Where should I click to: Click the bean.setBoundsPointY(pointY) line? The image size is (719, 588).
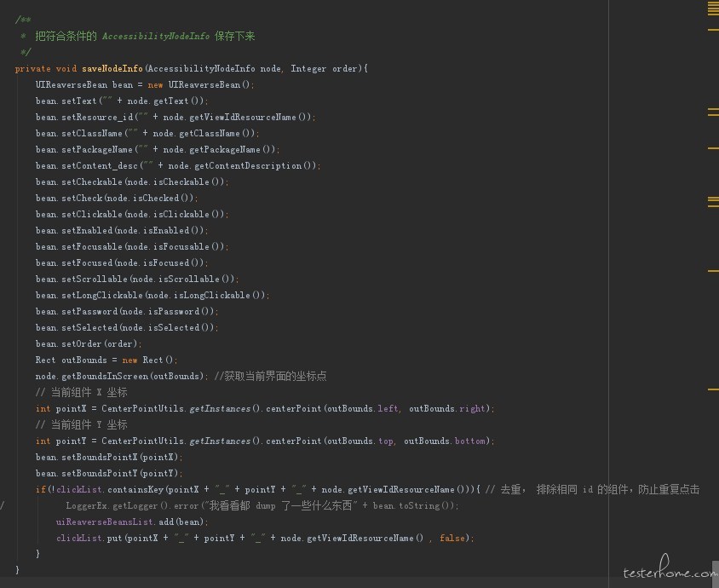tap(109, 473)
